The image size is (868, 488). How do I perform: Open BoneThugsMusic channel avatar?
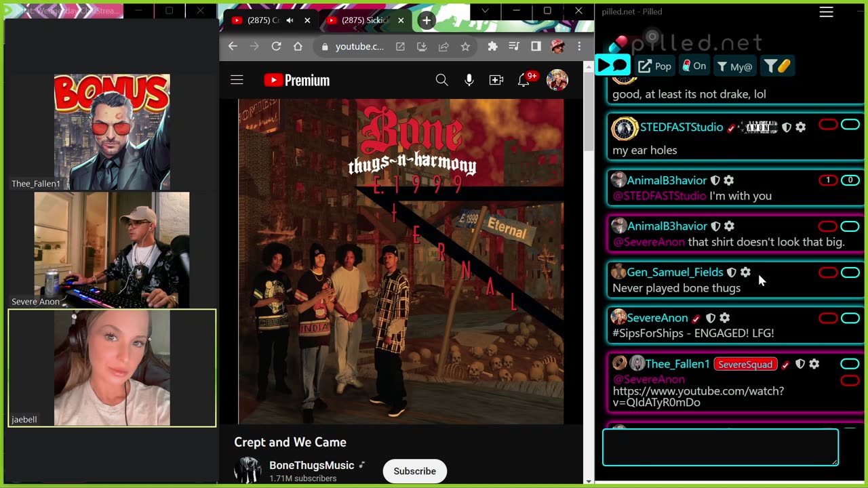pos(248,470)
